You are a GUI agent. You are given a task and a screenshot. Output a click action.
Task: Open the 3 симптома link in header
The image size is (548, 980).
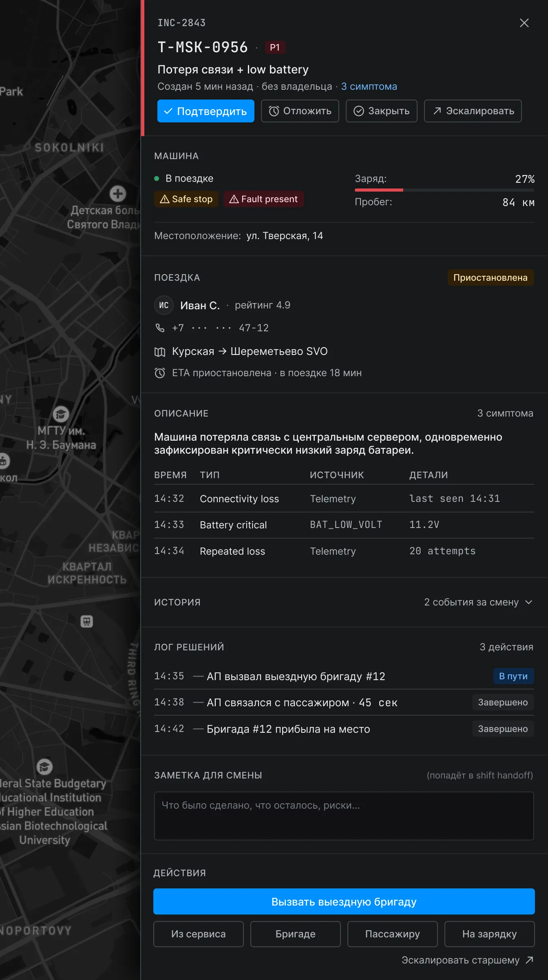point(369,86)
